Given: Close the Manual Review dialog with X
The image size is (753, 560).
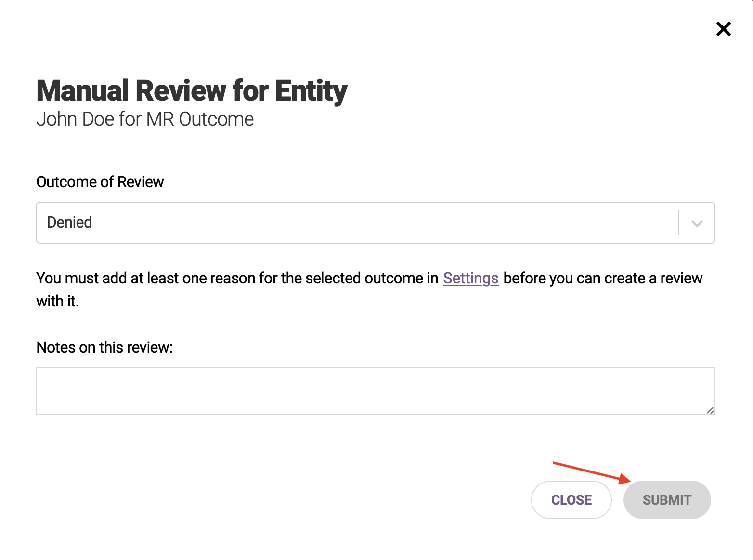Looking at the screenshot, I should pos(723,29).
